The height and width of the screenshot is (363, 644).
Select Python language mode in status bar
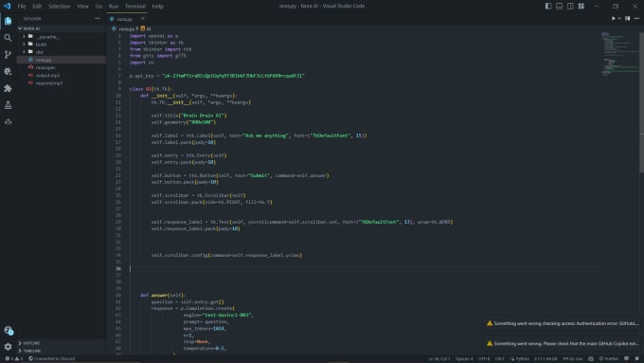(520, 358)
